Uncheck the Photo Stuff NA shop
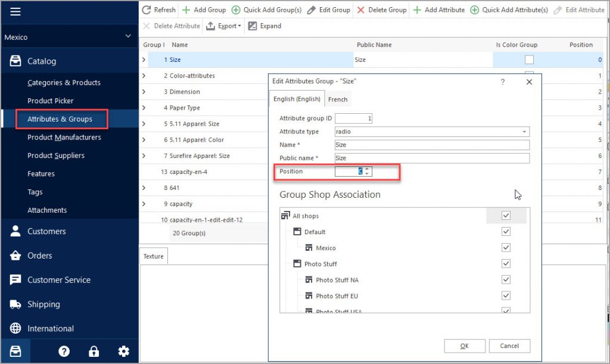The width and height of the screenshot is (610, 364). click(506, 279)
